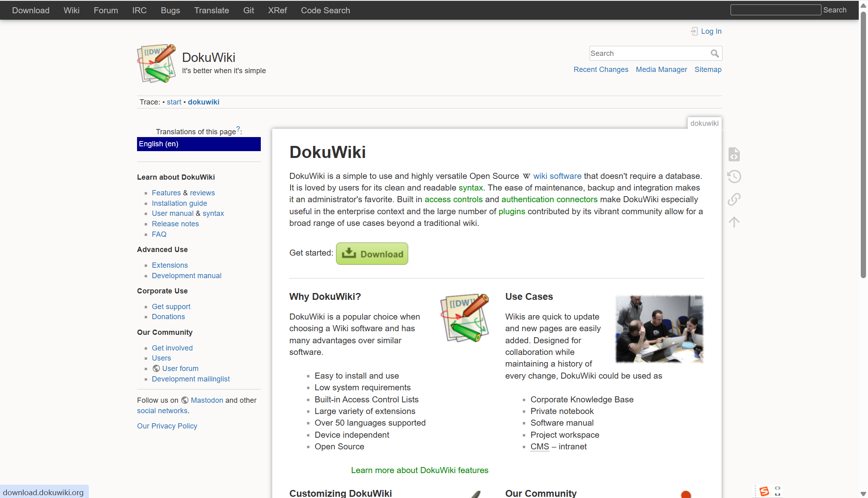This screenshot has height=498, width=868.
Task: Open the Installation guide link
Action: point(179,203)
